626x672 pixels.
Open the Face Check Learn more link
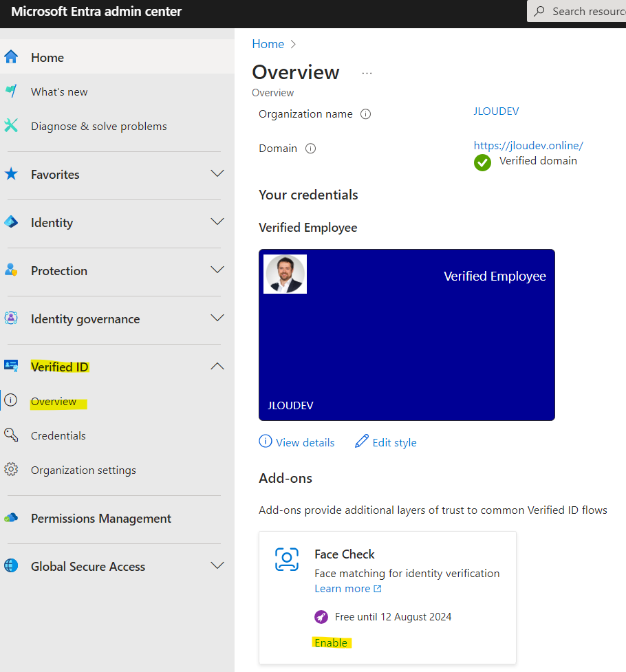coord(347,588)
